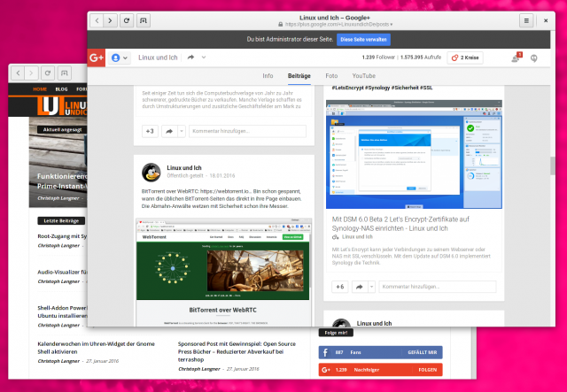Click the Folge mir! label
Viewport: 567px width, 392px height.
point(336,333)
